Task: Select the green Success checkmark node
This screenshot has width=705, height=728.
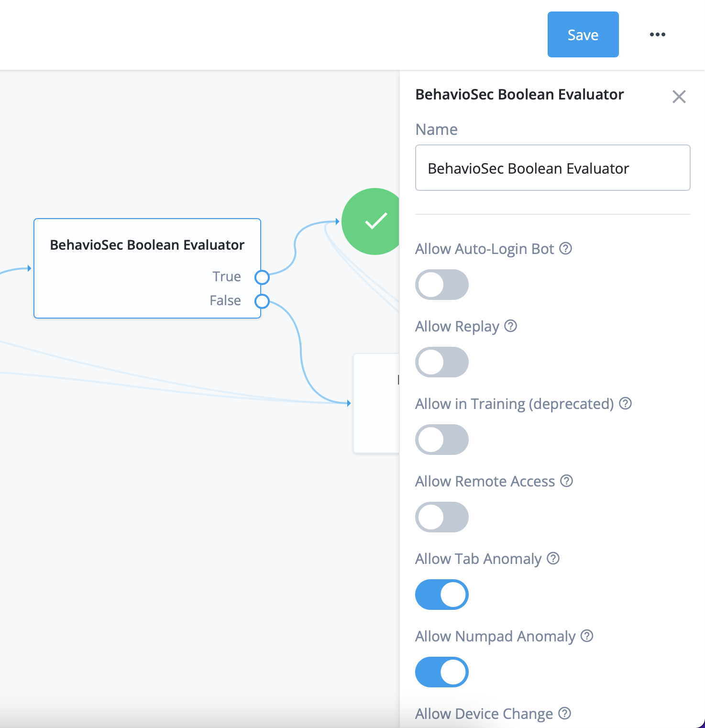Action: click(371, 221)
